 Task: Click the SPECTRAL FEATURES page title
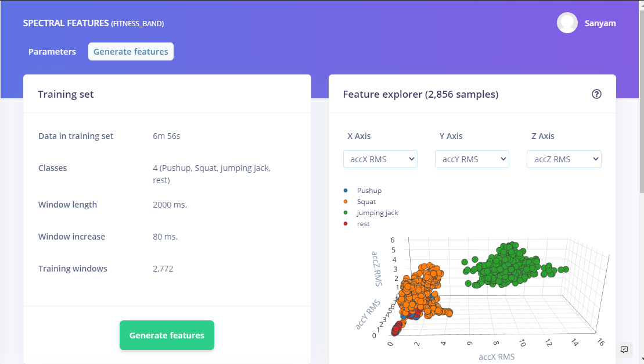point(66,23)
